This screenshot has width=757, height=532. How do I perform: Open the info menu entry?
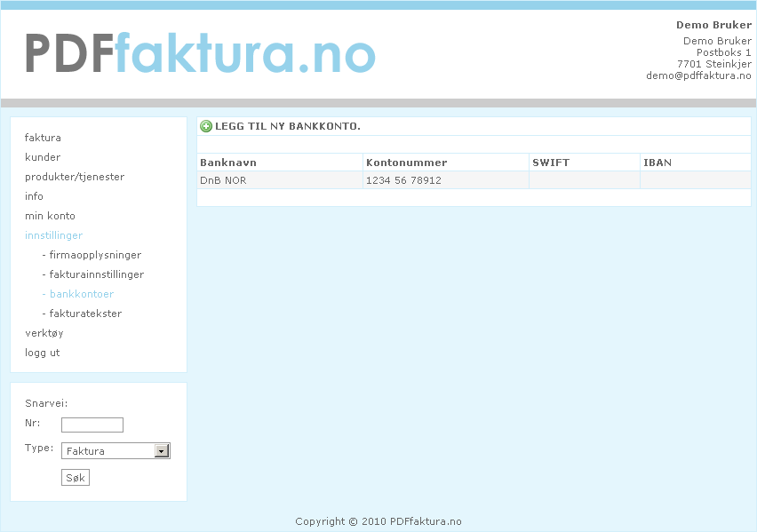35,196
